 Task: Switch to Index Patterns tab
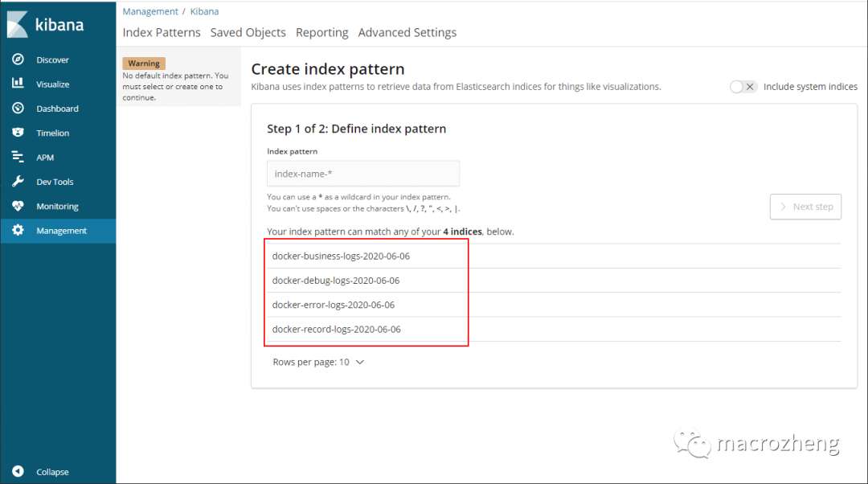point(162,33)
